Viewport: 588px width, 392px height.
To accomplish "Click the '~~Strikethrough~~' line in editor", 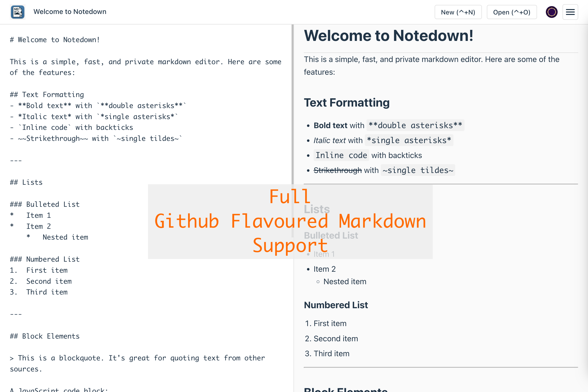I will [96, 138].
